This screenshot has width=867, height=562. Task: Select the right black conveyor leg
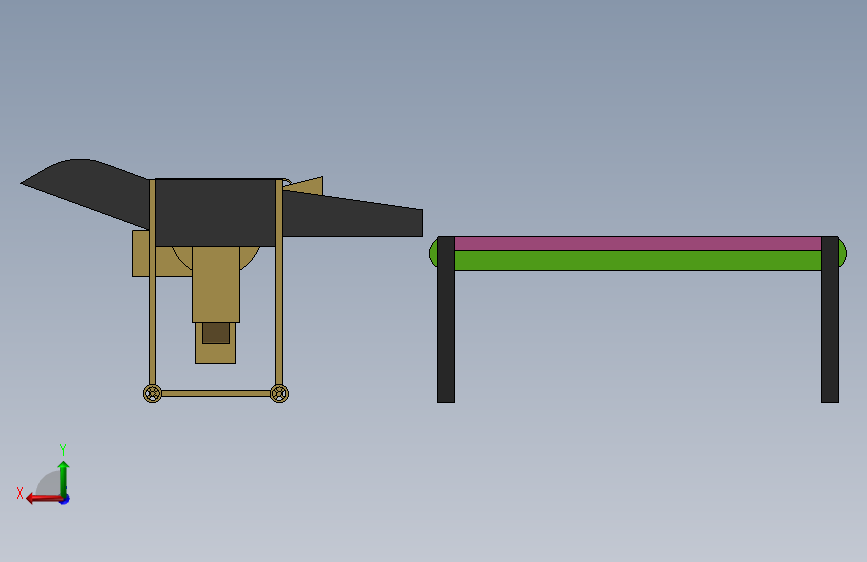[x=830, y=320]
